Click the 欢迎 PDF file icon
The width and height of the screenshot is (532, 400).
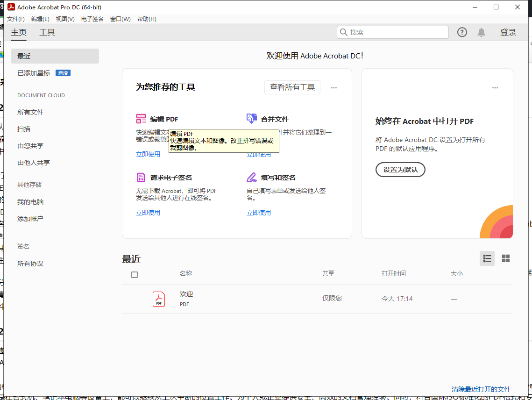[x=159, y=299]
